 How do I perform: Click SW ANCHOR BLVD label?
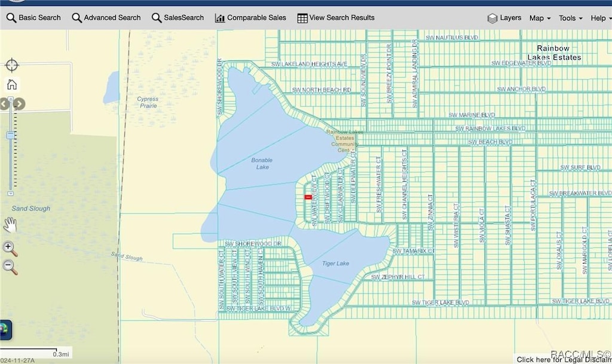click(x=521, y=89)
